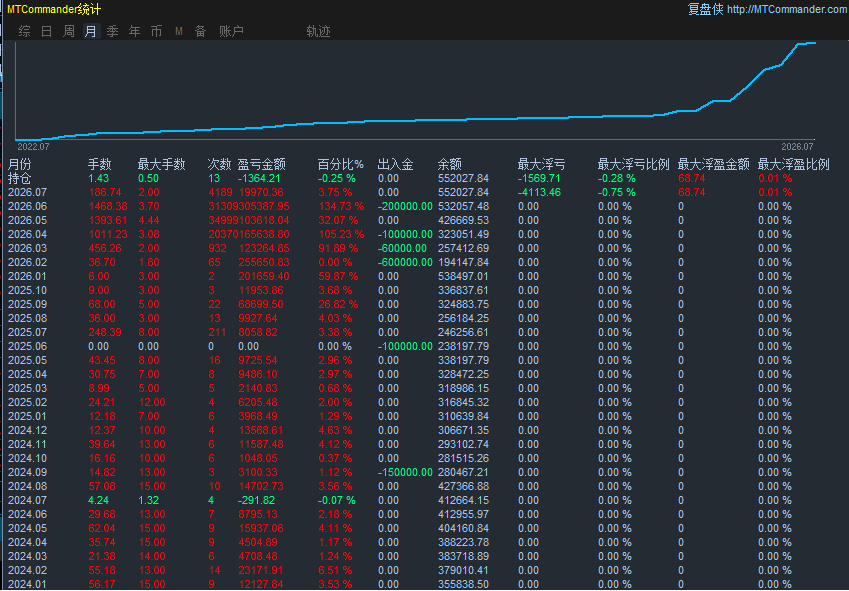Click the 复盘侠 brand label
This screenshot has width=849, height=591.
706,9
